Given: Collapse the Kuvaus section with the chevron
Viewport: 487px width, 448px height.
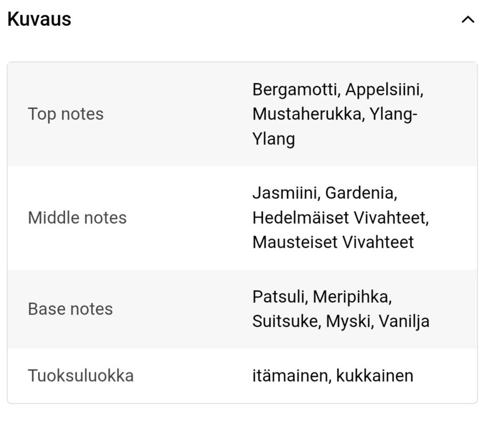Looking at the screenshot, I should [x=468, y=20].
